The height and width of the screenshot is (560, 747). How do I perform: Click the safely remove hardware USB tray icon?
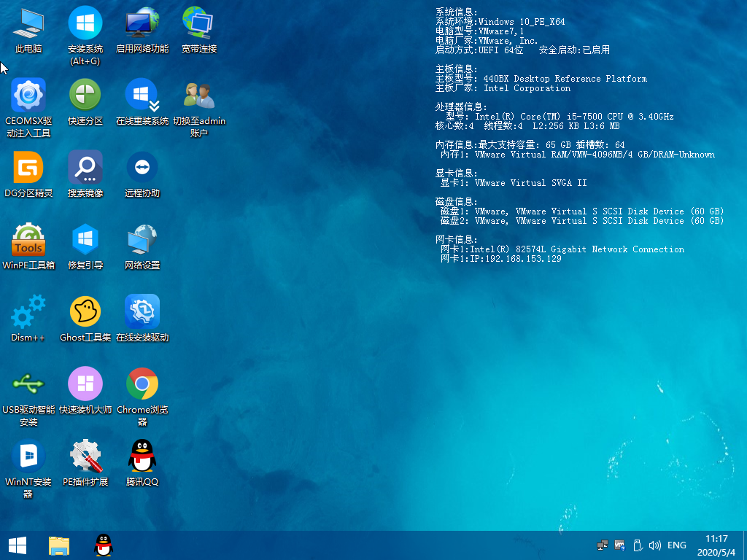pos(638,545)
